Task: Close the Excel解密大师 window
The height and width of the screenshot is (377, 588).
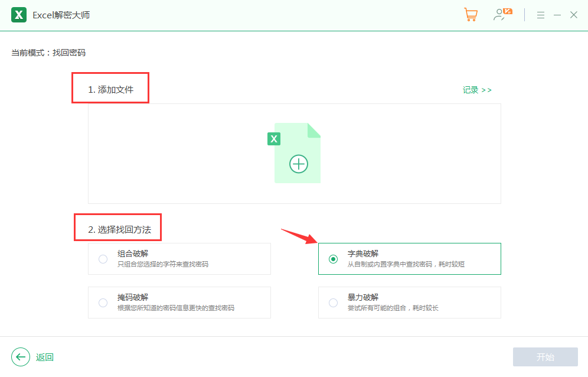Action: tap(574, 15)
